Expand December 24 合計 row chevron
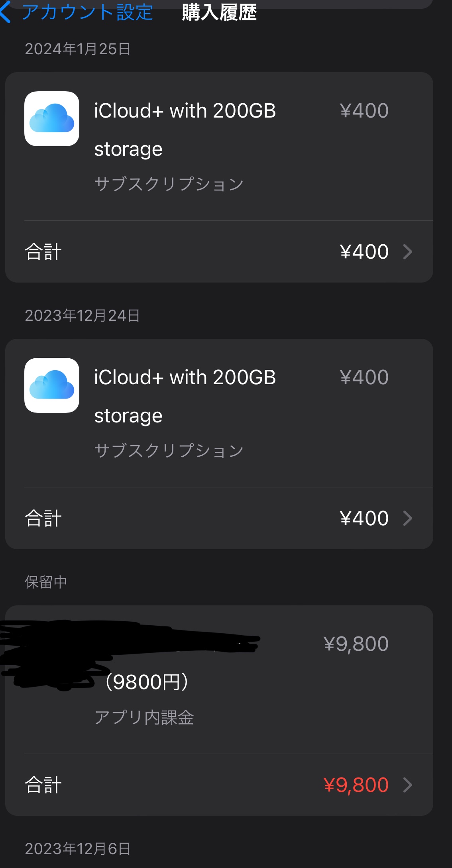This screenshot has height=868, width=452. [x=407, y=518]
